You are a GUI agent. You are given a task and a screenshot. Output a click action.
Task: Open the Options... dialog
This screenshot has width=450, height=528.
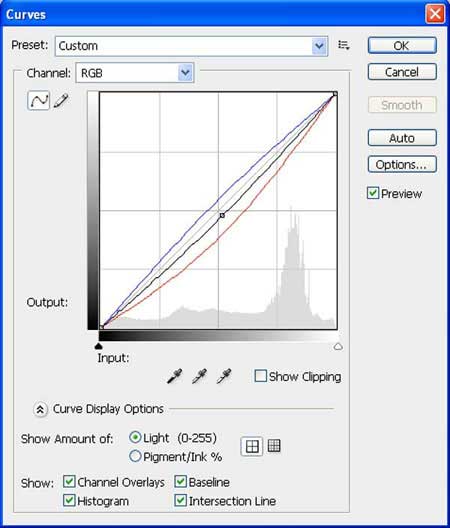(x=402, y=164)
